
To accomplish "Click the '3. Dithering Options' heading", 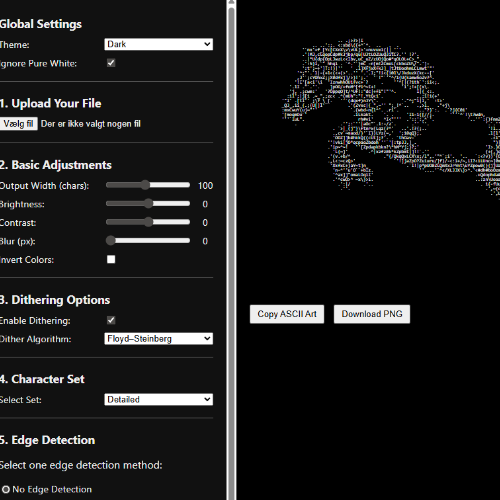I will coord(55,300).
